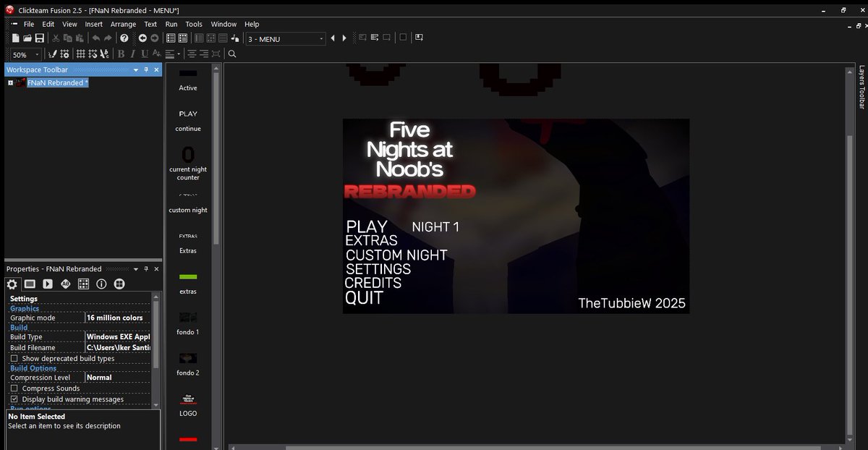Switch to Events grid properties tab
The height and width of the screenshot is (450, 868).
click(x=84, y=284)
